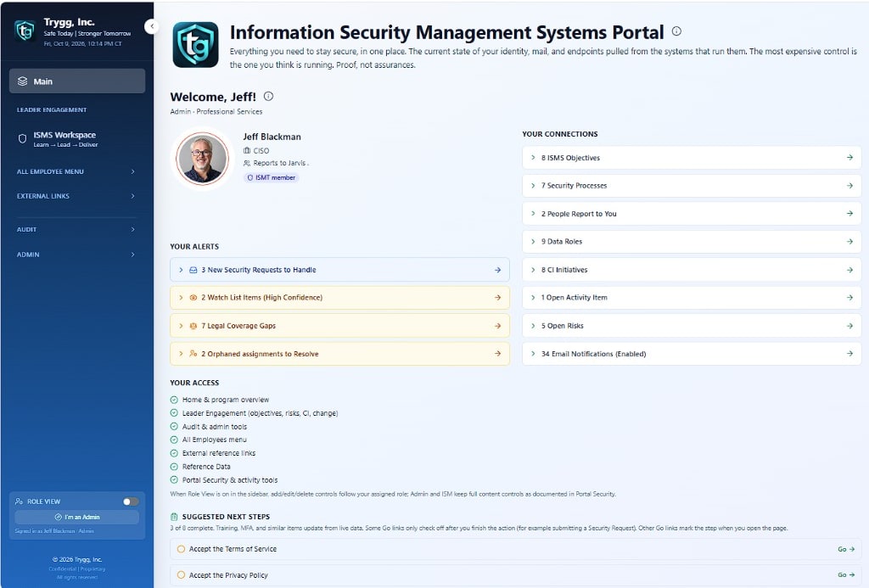
Task: Click the Reports to Jarvis text
Action: click(280, 163)
